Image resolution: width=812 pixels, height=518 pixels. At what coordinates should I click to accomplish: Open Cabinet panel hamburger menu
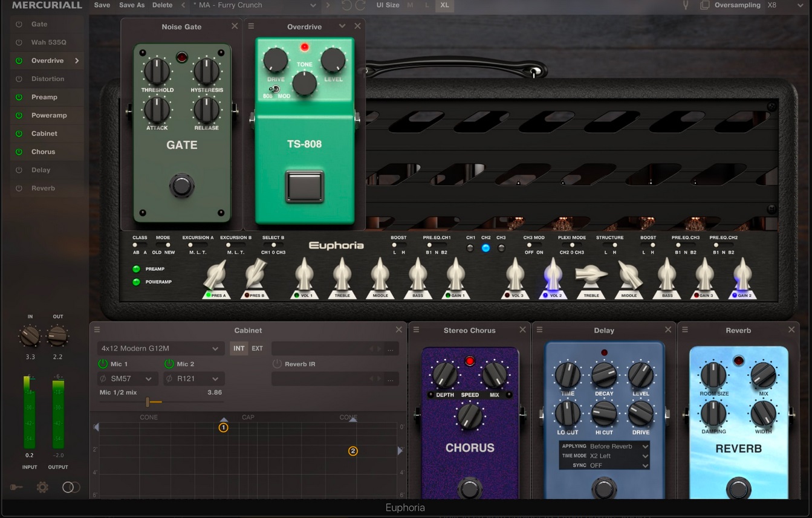[x=97, y=330]
